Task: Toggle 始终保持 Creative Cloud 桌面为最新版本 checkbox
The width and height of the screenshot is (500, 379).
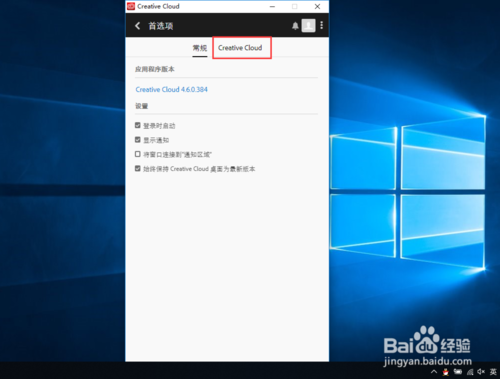Action: pos(138,168)
